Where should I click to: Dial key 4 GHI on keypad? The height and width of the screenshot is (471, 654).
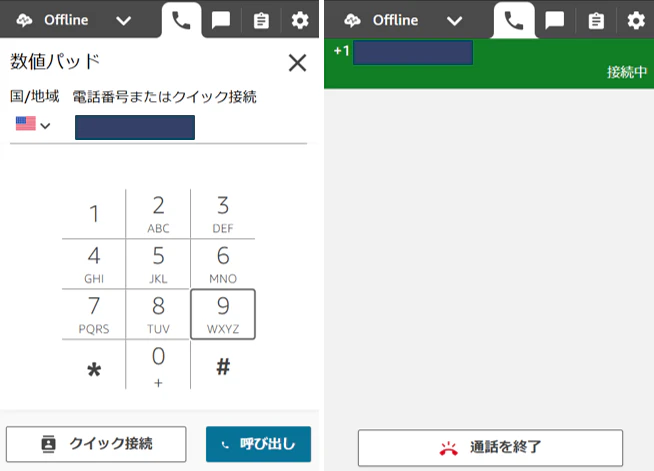click(94, 264)
